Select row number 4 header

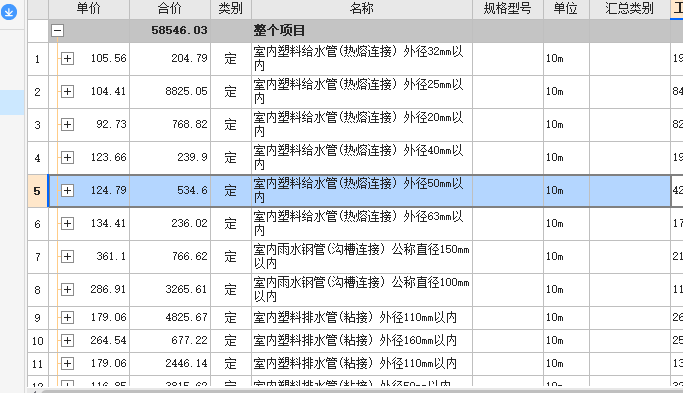click(38, 158)
